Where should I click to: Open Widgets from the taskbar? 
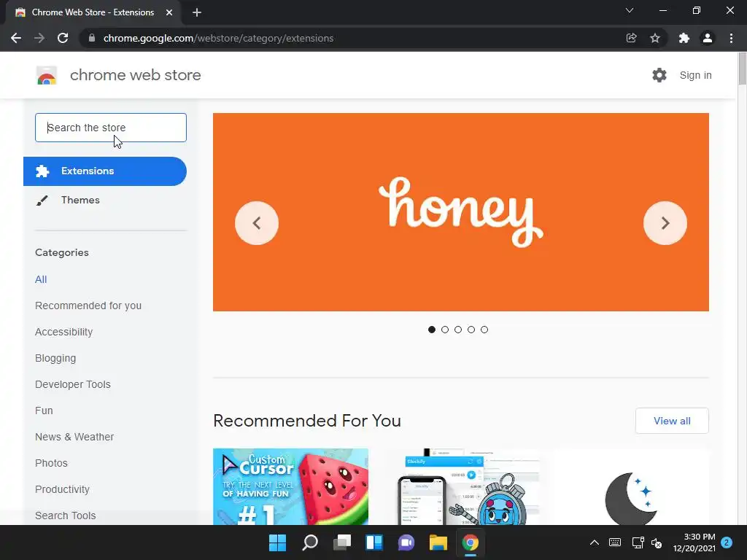click(374, 542)
